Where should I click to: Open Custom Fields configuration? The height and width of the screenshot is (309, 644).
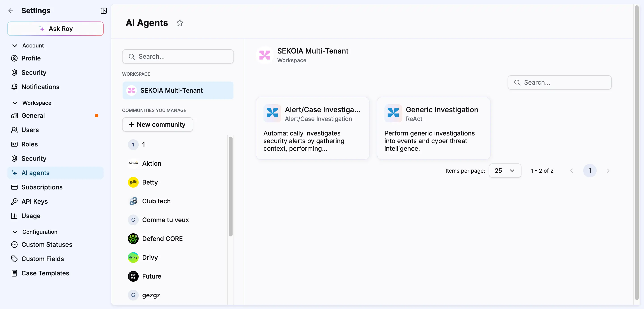tap(55, 259)
